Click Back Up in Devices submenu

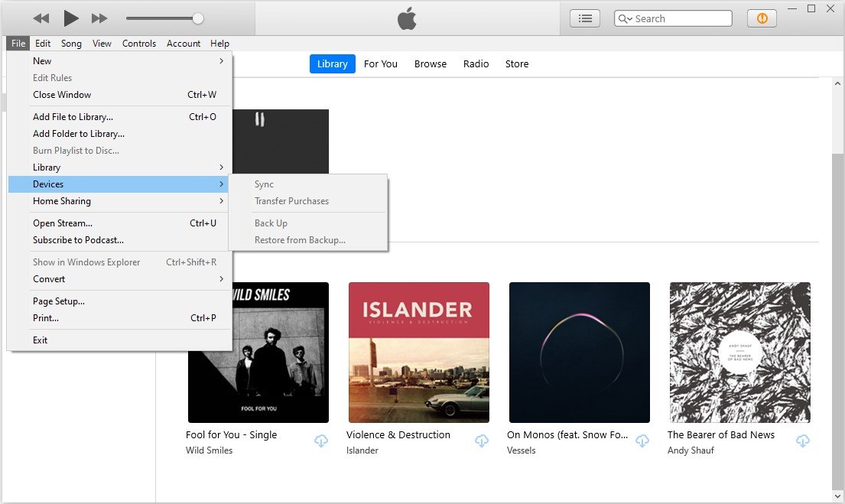308,223
